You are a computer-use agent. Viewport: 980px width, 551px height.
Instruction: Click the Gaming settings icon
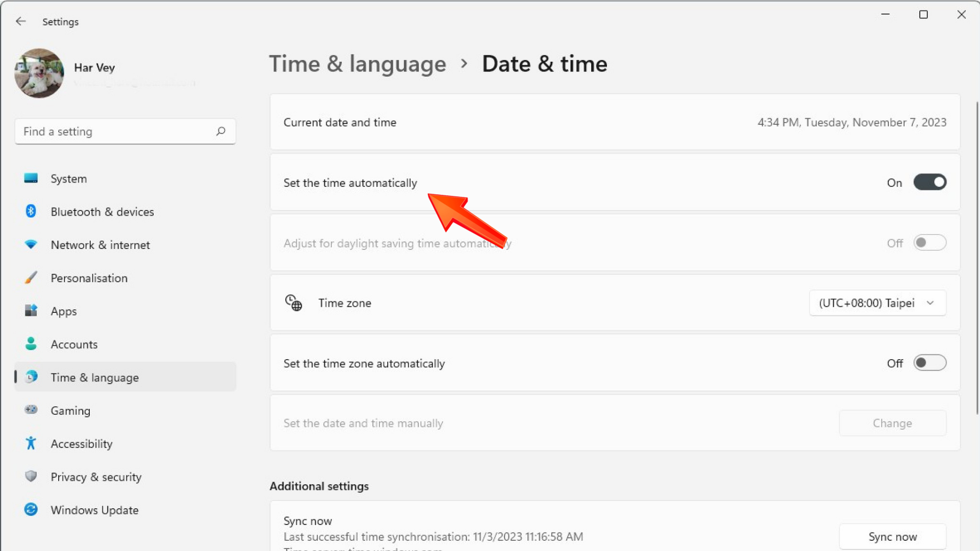(30, 410)
